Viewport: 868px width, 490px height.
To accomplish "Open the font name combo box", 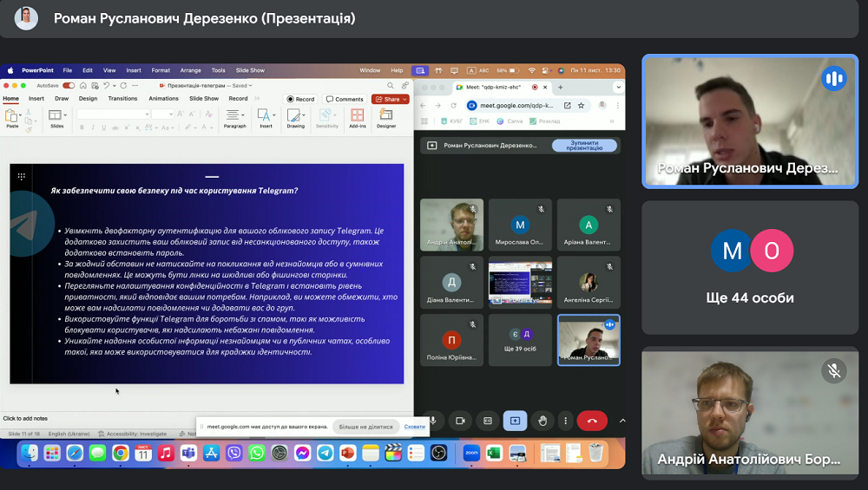I will pos(114,114).
